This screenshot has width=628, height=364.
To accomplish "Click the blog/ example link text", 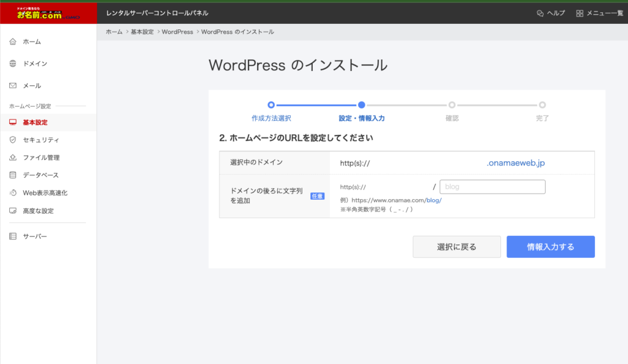I will pyautogui.click(x=434, y=200).
